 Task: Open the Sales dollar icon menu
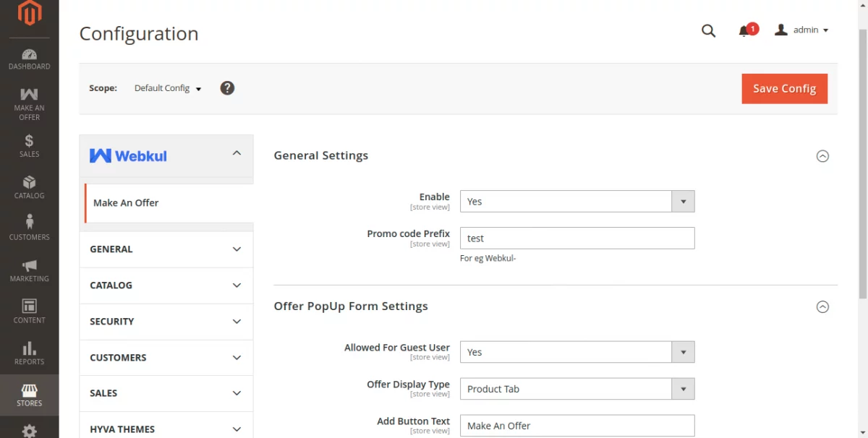tap(29, 145)
